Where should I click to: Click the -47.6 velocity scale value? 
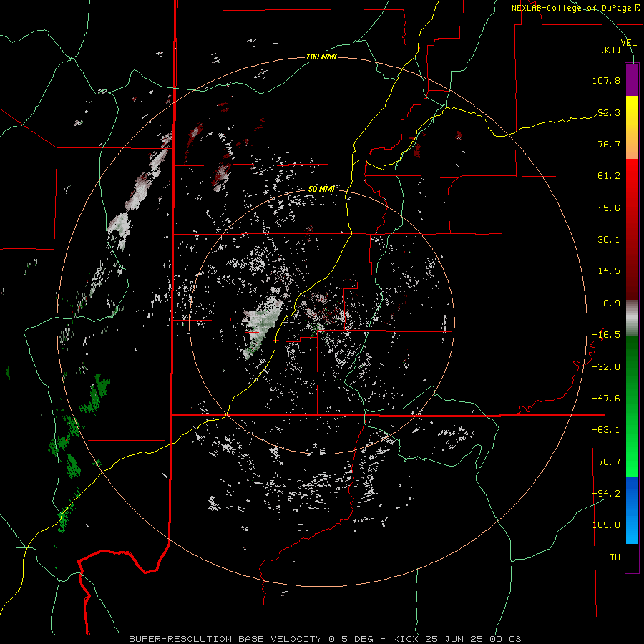pos(606,399)
